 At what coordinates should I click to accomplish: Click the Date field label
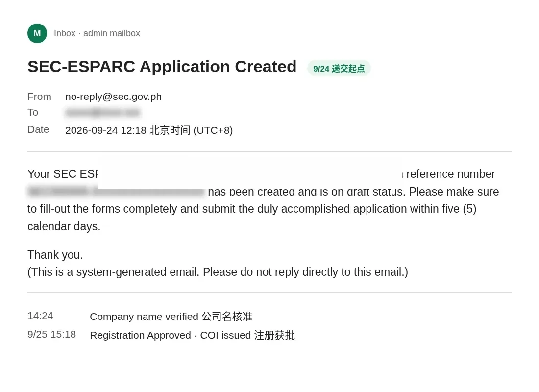point(38,130)
